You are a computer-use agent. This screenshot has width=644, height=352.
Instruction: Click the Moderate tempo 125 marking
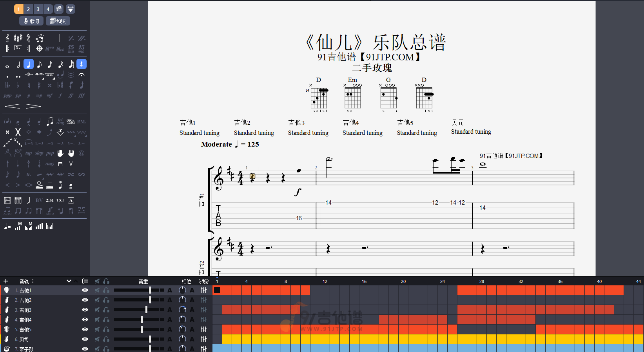(x=230, y=144)
